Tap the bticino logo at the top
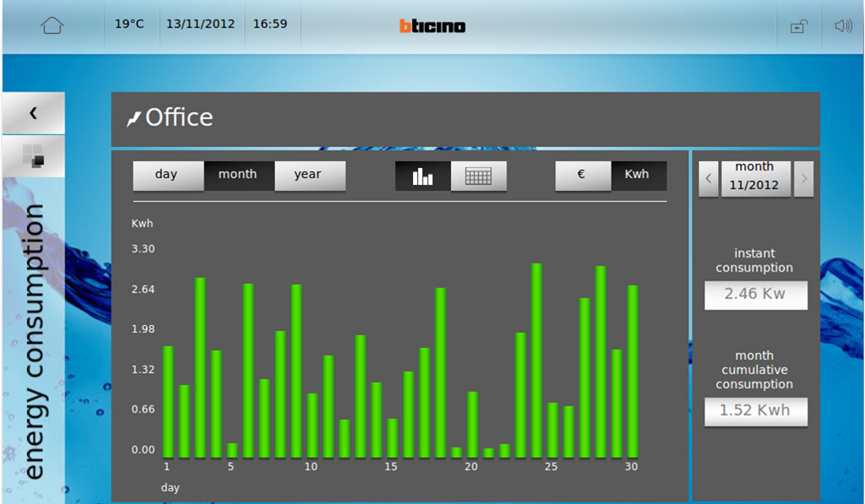 click(x=432, y=25)
